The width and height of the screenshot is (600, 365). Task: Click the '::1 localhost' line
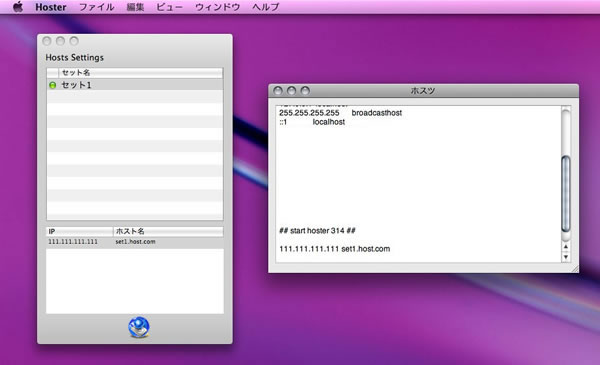click(312, 122)
